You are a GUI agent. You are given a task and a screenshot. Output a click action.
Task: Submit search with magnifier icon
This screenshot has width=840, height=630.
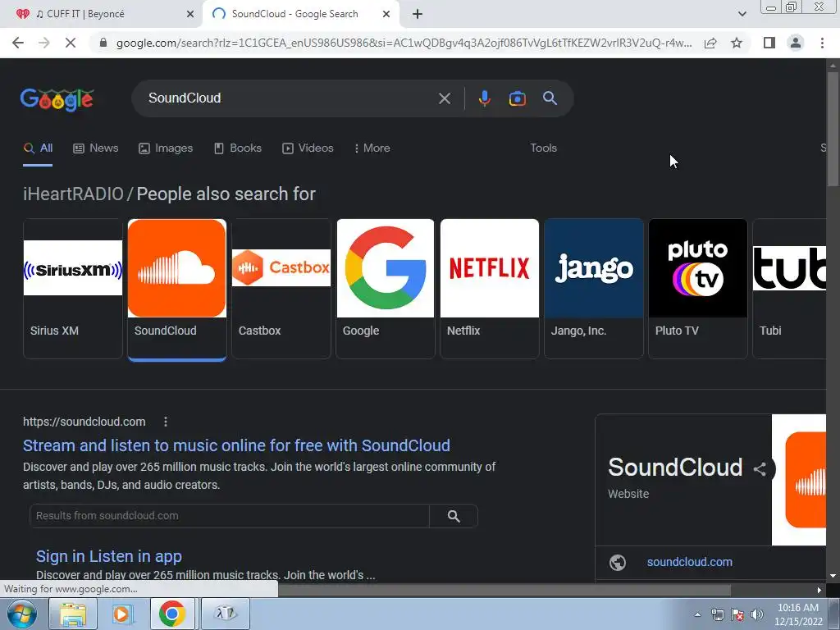point(550,98)
